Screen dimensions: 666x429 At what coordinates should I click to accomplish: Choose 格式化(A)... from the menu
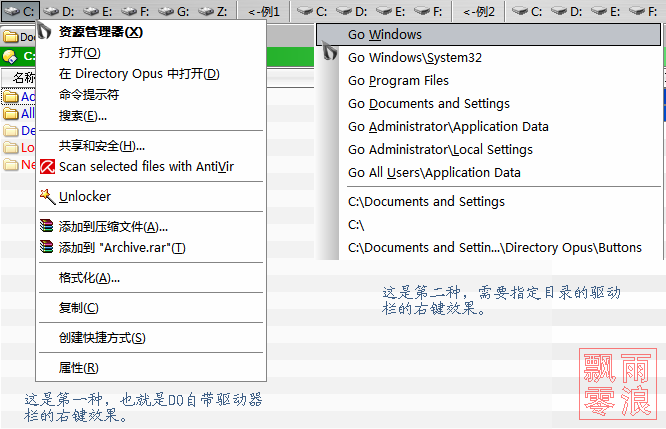pyautogui.click(x=151, y=278)
